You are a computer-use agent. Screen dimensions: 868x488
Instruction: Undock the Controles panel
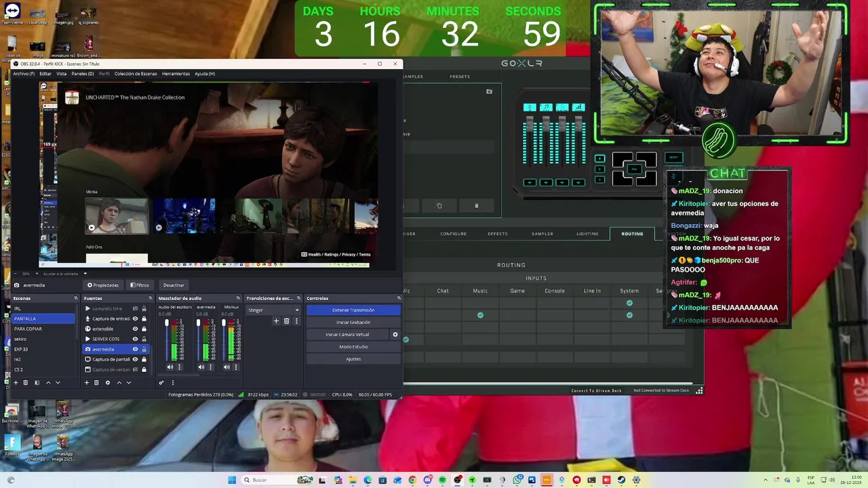[399, 298]
